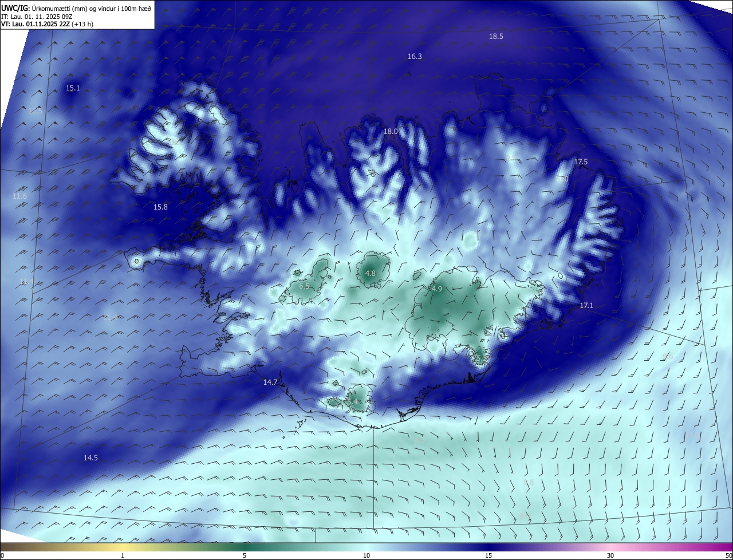The width and height of the screenshot is (733, 560).
Task: Click the 11.6 value label on the map
Action: click(x=19, y=196)
